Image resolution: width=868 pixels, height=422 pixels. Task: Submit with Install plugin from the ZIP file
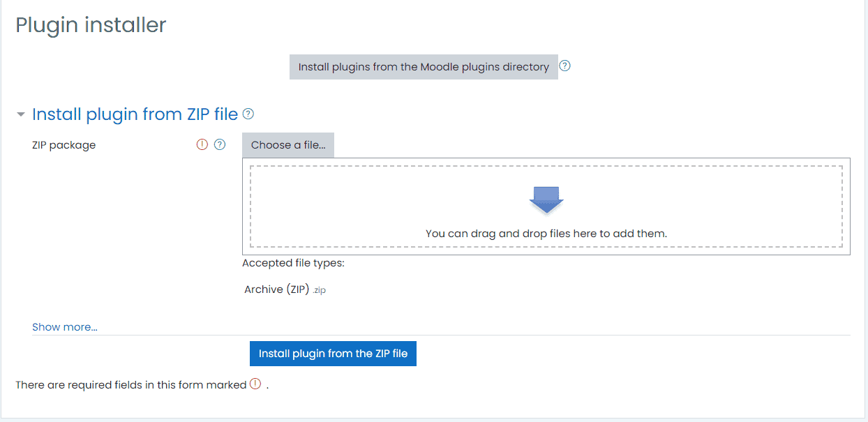[x=333, y=354]
